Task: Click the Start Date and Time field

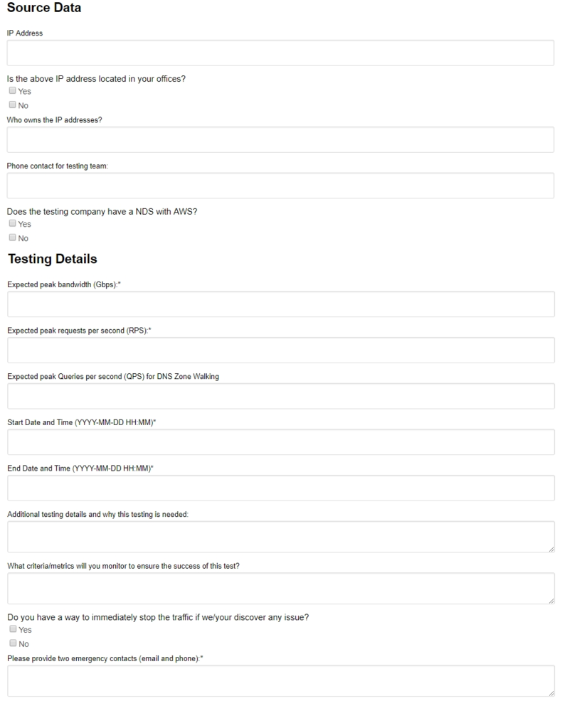Action: click(x=280, y=442)
